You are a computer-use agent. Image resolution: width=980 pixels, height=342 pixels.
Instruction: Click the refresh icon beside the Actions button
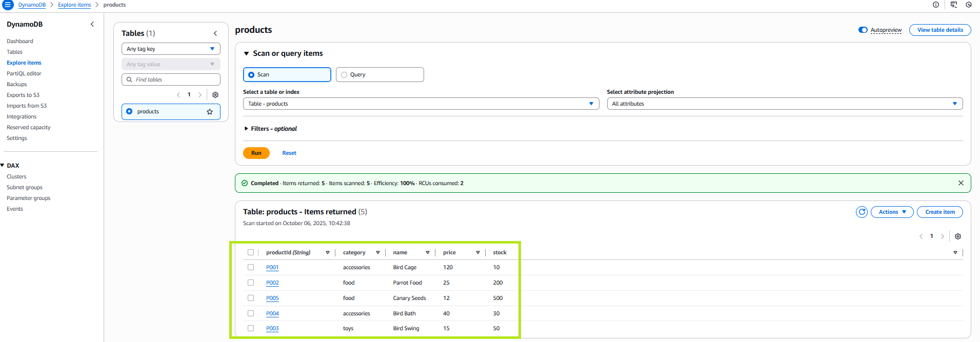(862, 212)
